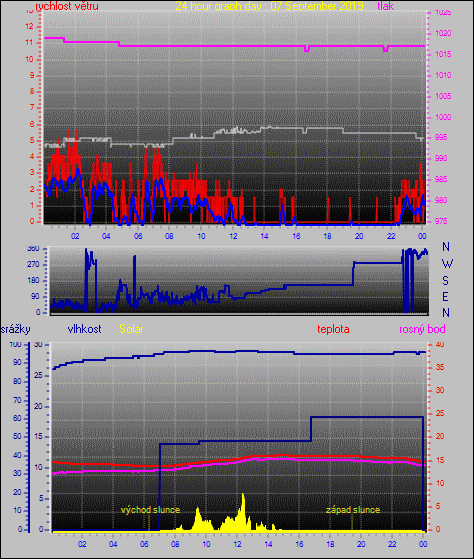Click compass letter E beside direction graph
Image resolution: width=474 pixels, height=559 pixels.
click(x=445, y=297)
